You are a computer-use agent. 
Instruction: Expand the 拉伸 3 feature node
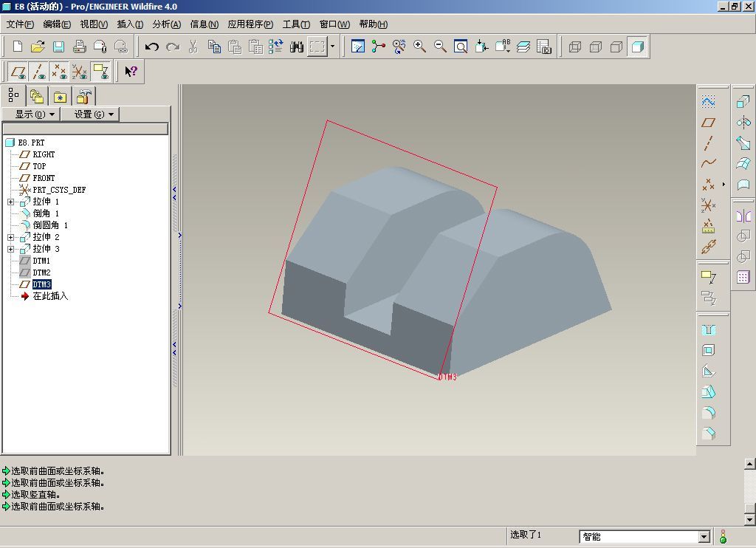[x=10, y=249]
